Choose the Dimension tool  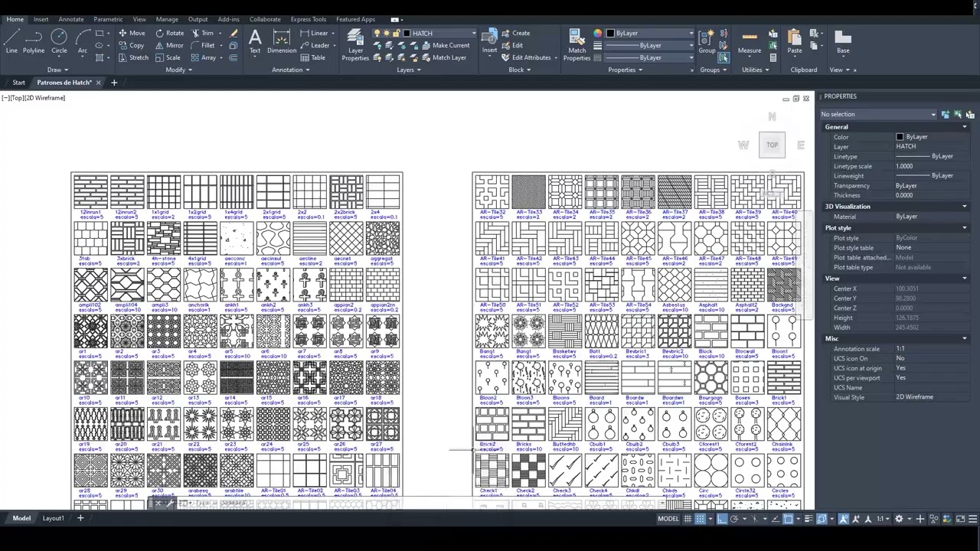282,41
